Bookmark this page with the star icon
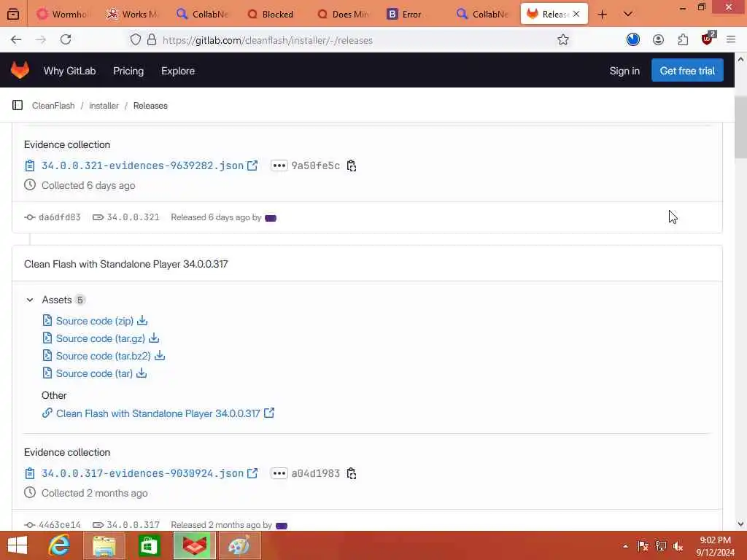The width and height of the screenshot is (747, 560). tap(562, 40)
